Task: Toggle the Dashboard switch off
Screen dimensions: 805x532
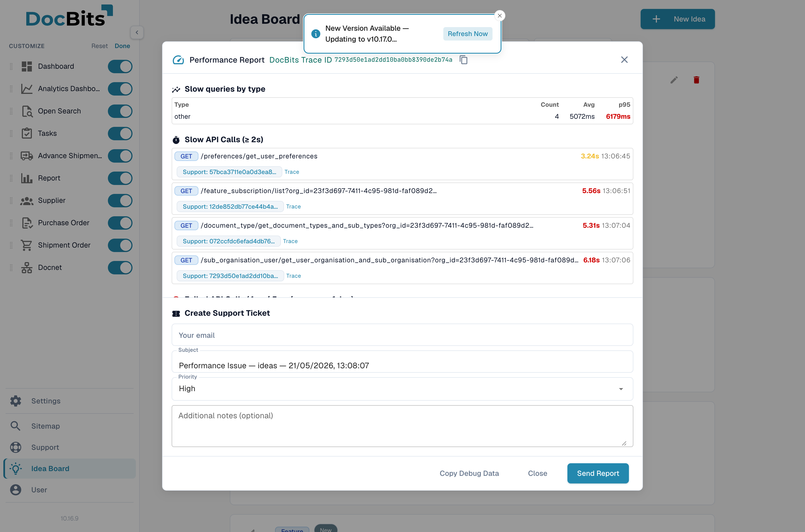Action: point(120,66)
